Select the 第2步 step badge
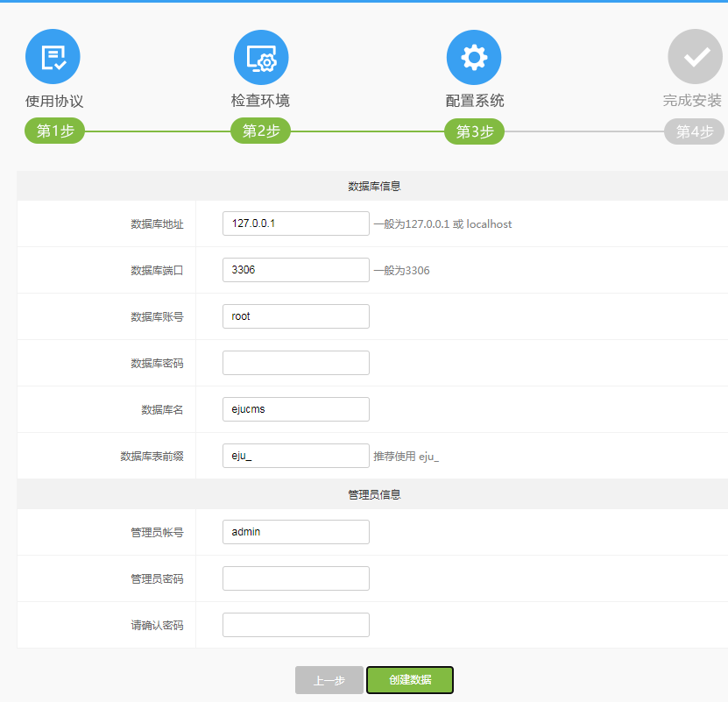728x702 pixels. [260, 131]
